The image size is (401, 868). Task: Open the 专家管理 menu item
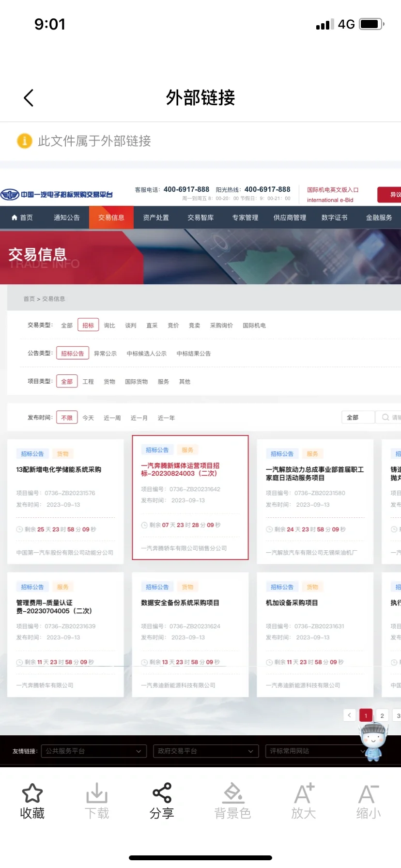245,217
